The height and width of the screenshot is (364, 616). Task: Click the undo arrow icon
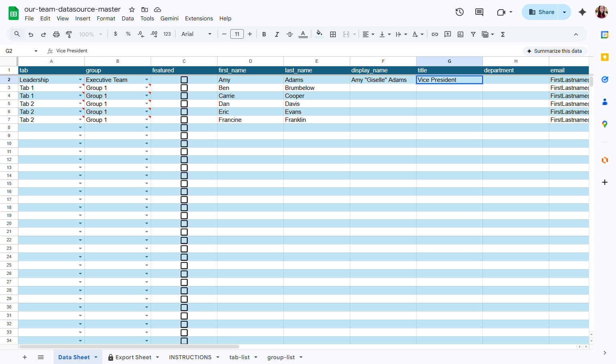[31, 34]
